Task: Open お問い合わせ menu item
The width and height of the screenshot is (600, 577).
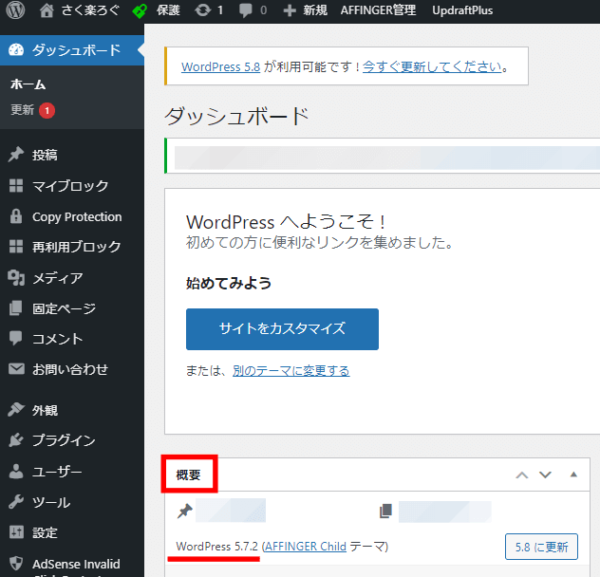Action: tap(70, 370)
